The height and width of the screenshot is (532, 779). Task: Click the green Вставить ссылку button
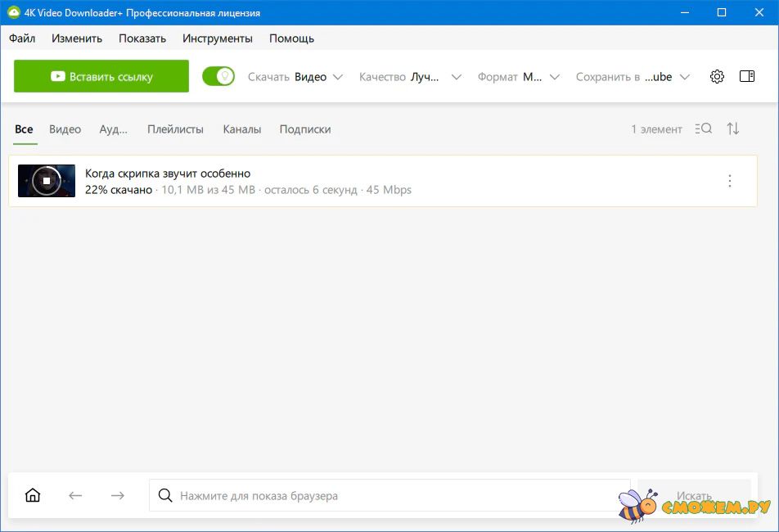[x=101, y=77]
